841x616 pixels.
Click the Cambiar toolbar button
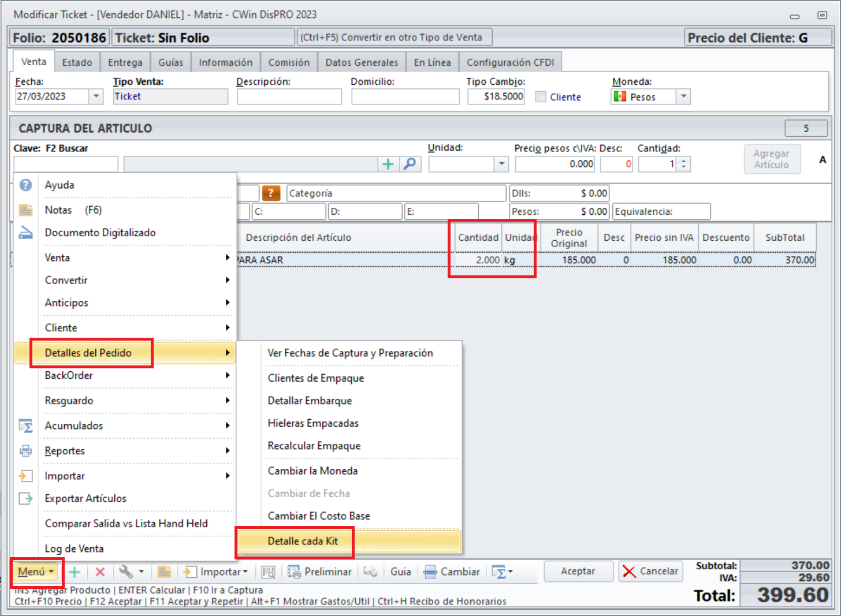(452, 572)
